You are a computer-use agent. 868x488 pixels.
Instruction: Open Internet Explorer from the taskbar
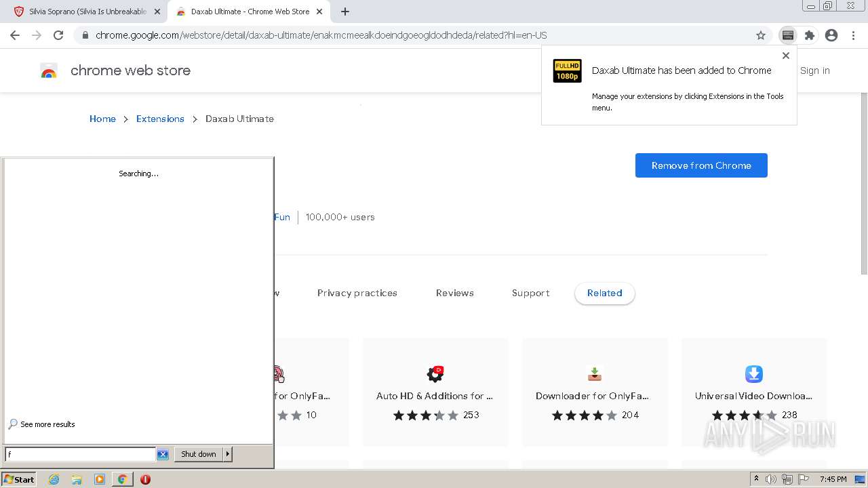coord(54,479)
